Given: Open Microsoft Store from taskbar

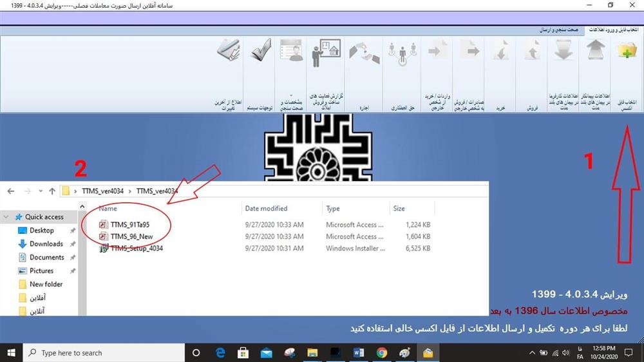Looking at the screenshot, I should (243, 352).
